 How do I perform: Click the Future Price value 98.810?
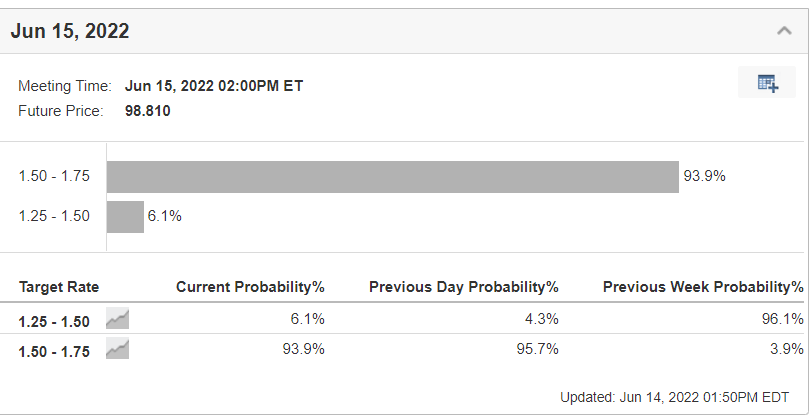148,111
